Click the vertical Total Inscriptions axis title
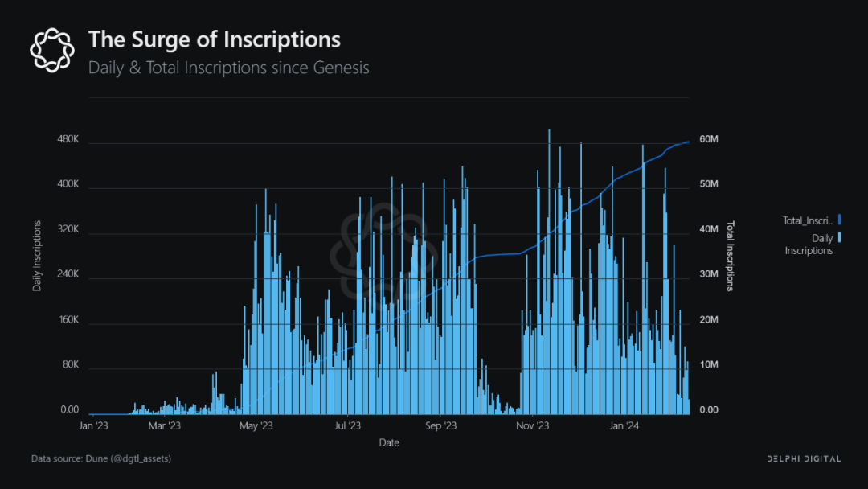Image resolution: width=868 pixels, height=489 pixels. [731, 256]
